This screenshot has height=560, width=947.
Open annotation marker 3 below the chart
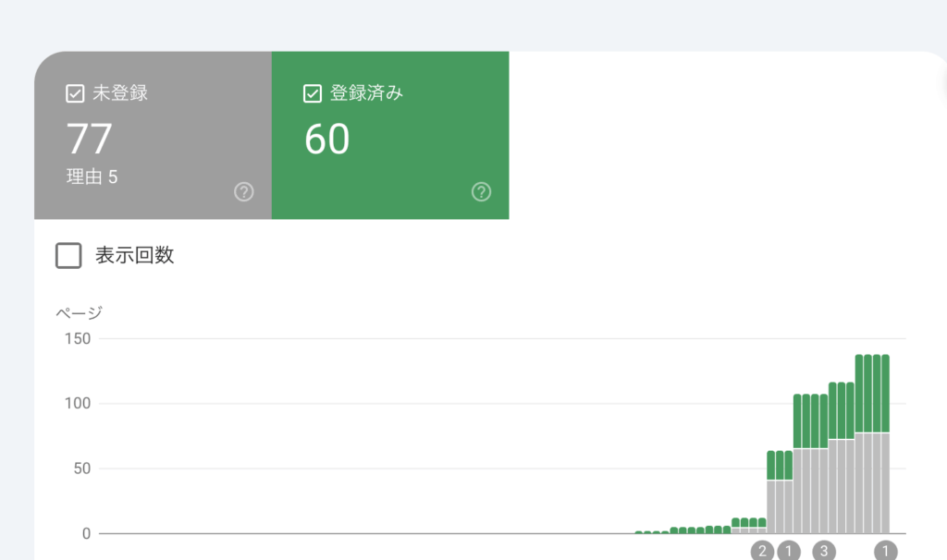pyautogui.click(x=824, y=551)
